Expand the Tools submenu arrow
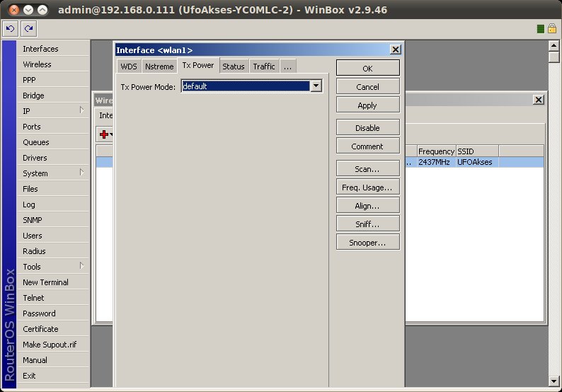 81,266
